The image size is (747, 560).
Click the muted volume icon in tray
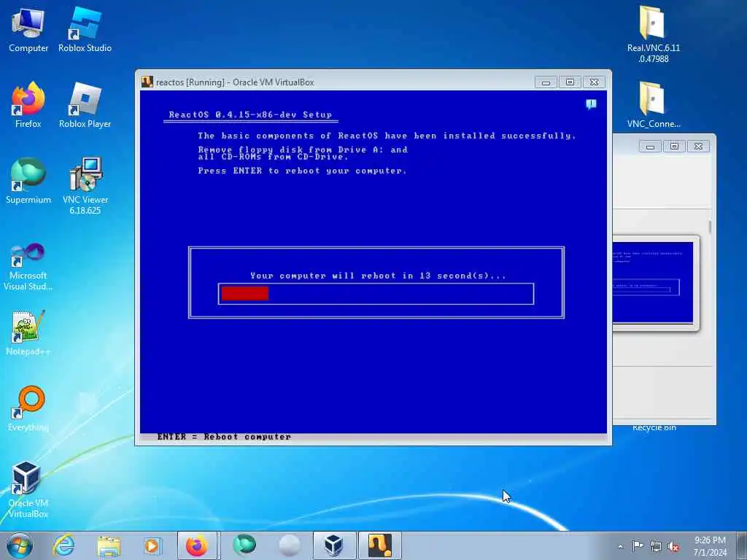pyautogui.click(x=673, y=546)
